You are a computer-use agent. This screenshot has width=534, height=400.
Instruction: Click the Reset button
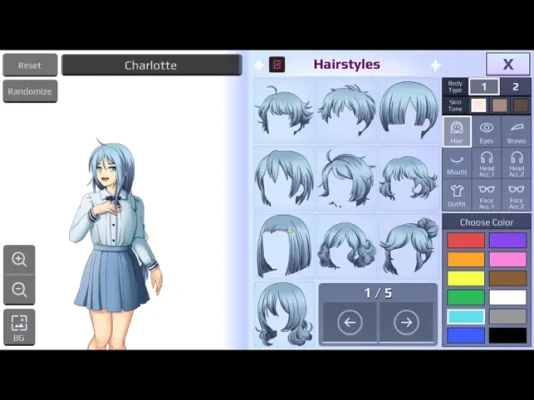click(x=30, y=65)
